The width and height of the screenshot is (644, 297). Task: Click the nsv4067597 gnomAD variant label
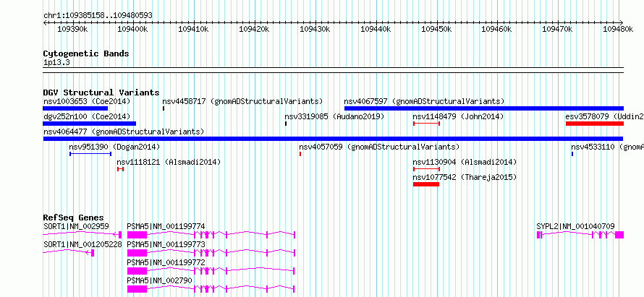pyautogui.click(x=424, y=101)
